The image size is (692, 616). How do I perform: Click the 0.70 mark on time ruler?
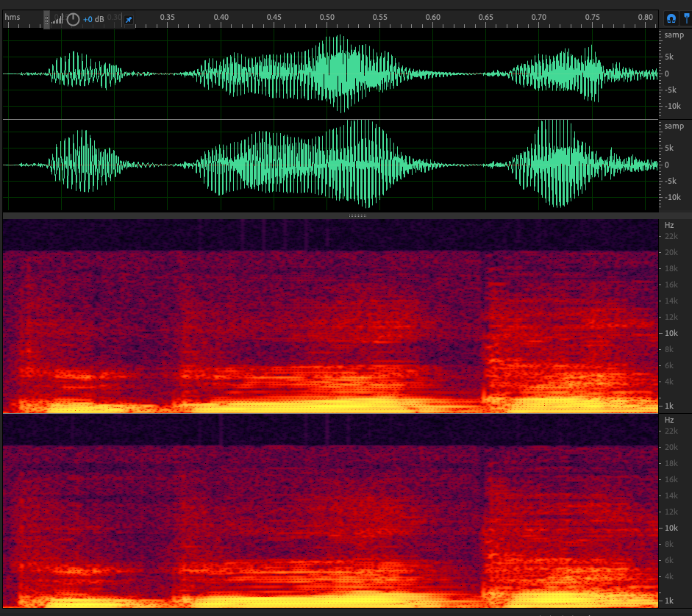click(539, 17)
